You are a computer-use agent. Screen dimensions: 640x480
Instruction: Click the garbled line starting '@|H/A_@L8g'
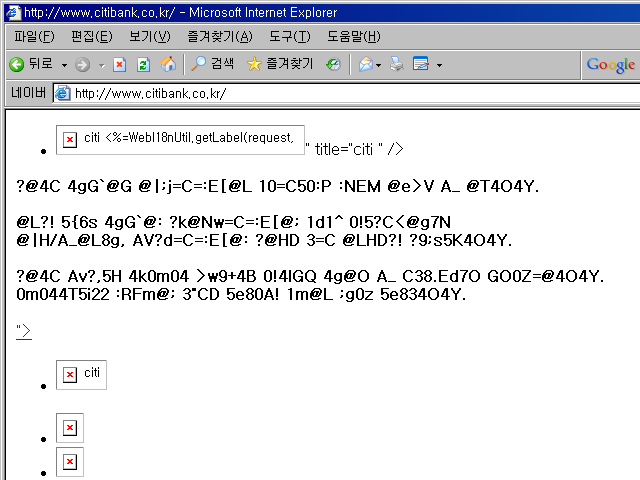tap(264, 240)
